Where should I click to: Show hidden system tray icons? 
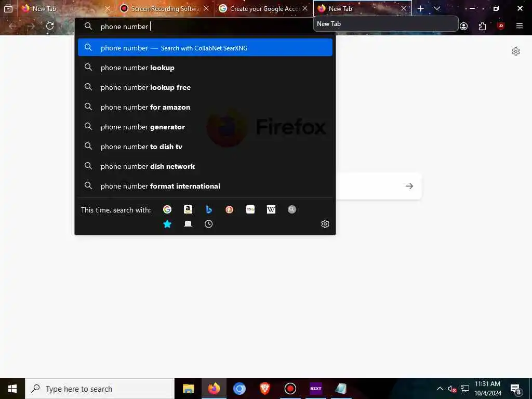(x=440, y=389)
